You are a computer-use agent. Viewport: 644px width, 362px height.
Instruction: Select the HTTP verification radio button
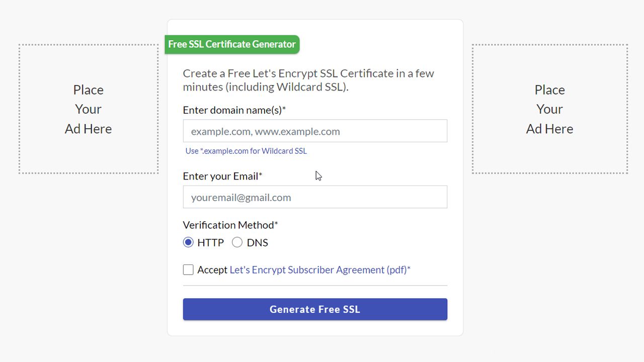tap(188, 242)
